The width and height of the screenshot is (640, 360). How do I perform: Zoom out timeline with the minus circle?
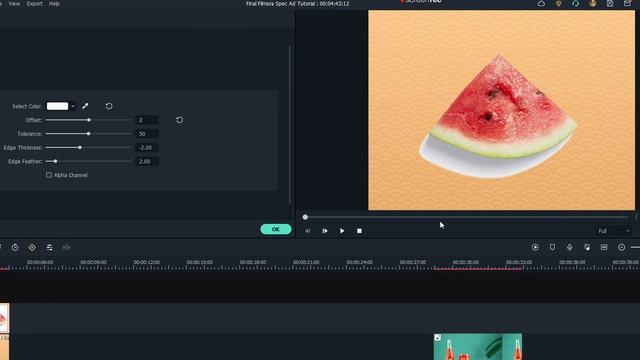point(621,247)
